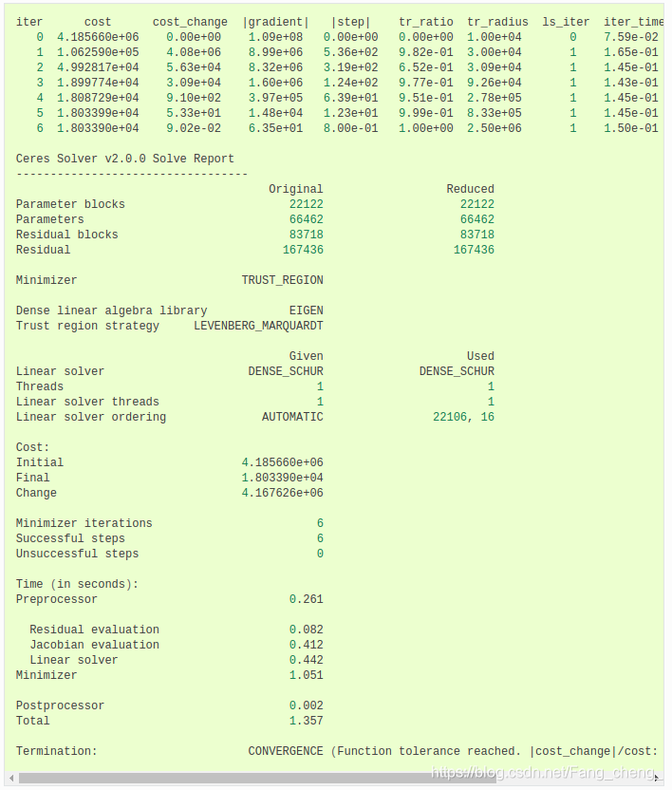
Task: Click the 'ls_iter' column header
Action: click(x=566, y=22)
